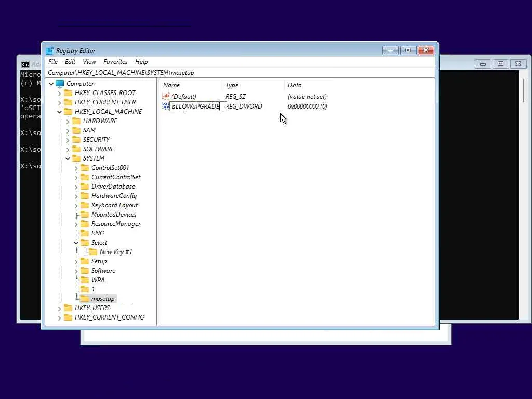
Task: Click the MountedDevices folder icon
Action: (x=85, y=215)
